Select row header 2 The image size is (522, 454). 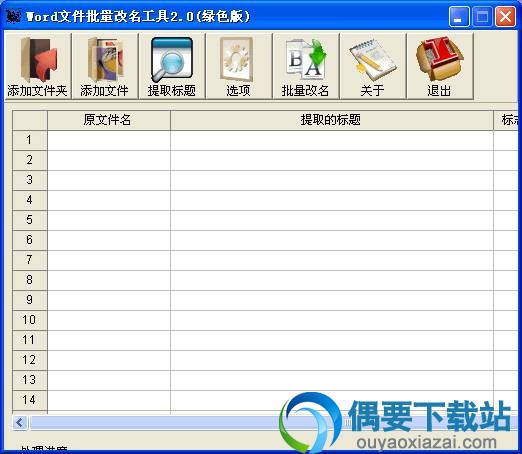30,160
